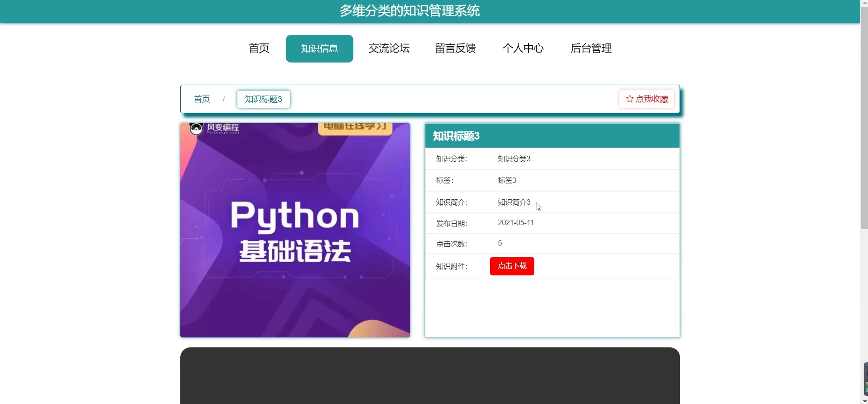
Task: Click the 标签3 value
Action: [507, 181]
